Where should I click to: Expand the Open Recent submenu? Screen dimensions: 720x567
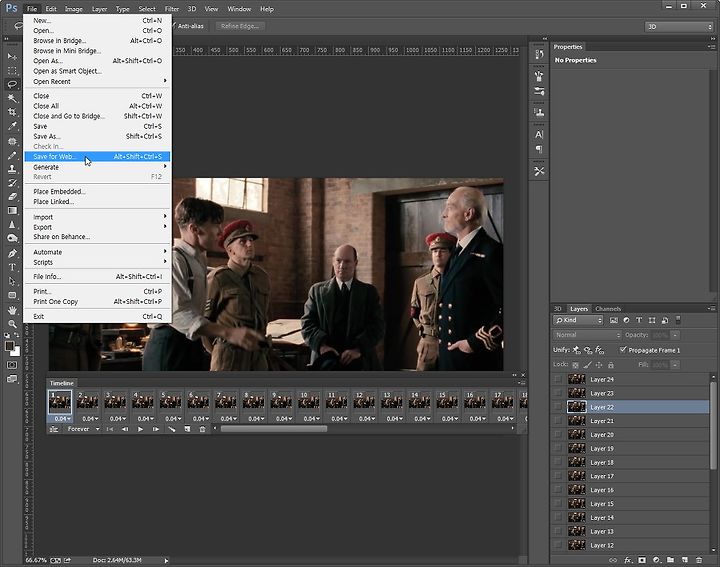click(x=97, y=81)
